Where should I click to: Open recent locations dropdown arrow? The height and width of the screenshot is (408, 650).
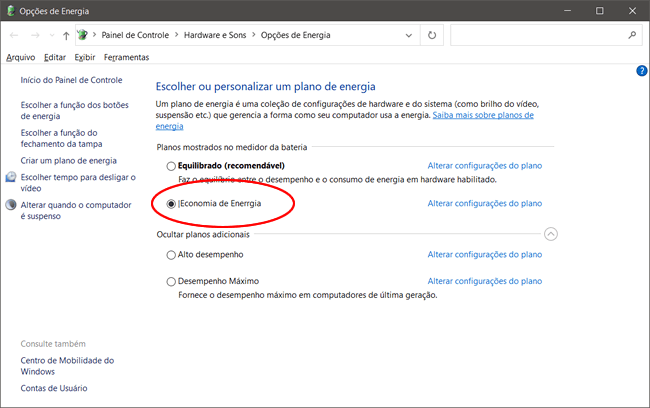(52, 35)
